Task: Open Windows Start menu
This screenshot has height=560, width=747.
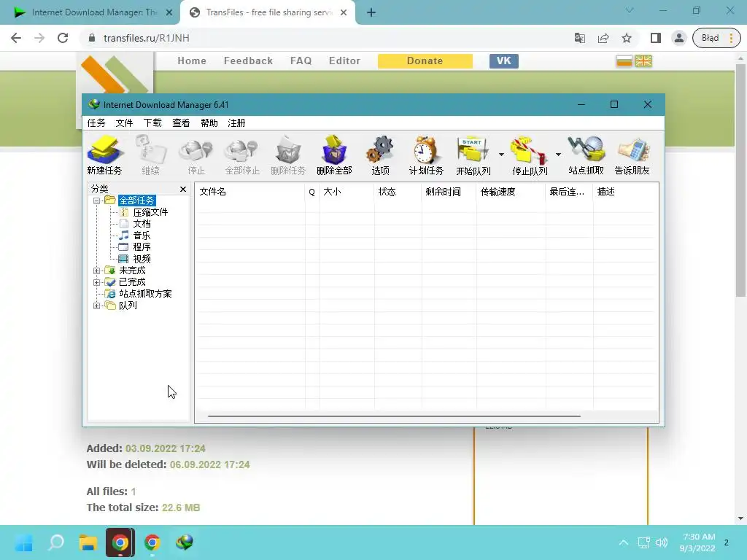Action: 24,542
